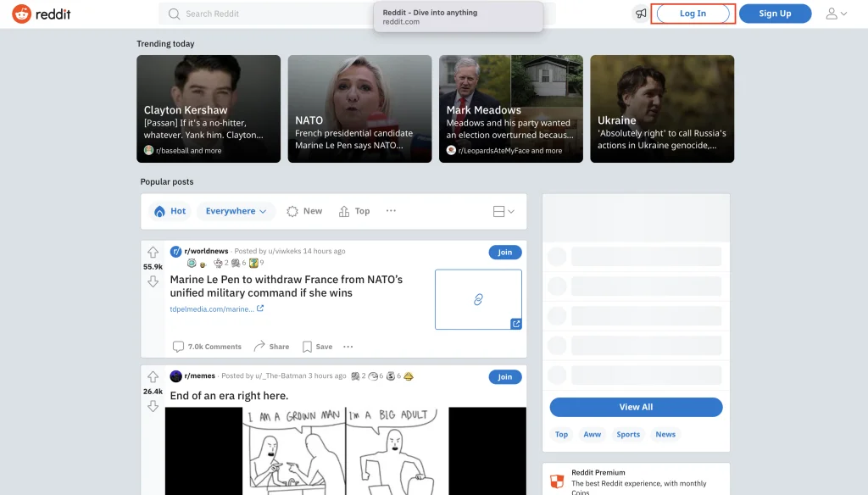The height and width of the screenshot is (495, 868).
Task: Select the News communities tag
Action: click(x=665, y=434)
